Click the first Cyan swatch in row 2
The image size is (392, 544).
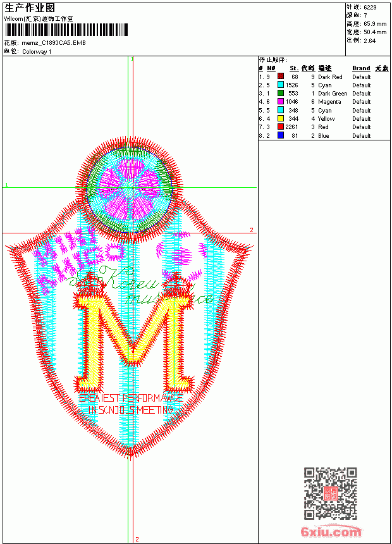pos(281,85)
